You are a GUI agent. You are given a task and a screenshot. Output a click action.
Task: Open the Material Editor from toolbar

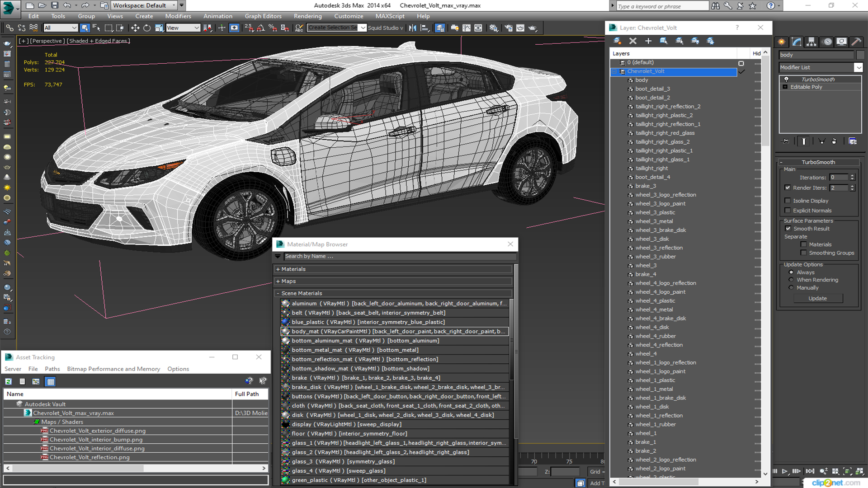pos(494,28)
